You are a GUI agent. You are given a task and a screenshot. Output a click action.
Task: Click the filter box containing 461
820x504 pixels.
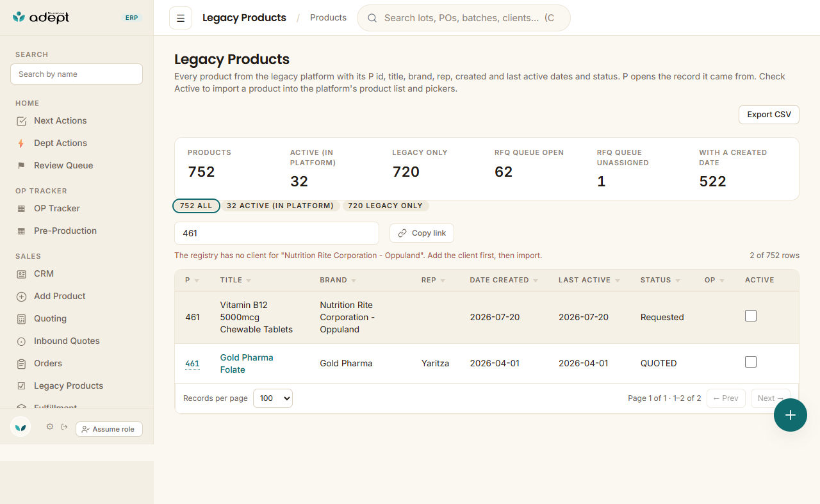click(x=277, y=233)
